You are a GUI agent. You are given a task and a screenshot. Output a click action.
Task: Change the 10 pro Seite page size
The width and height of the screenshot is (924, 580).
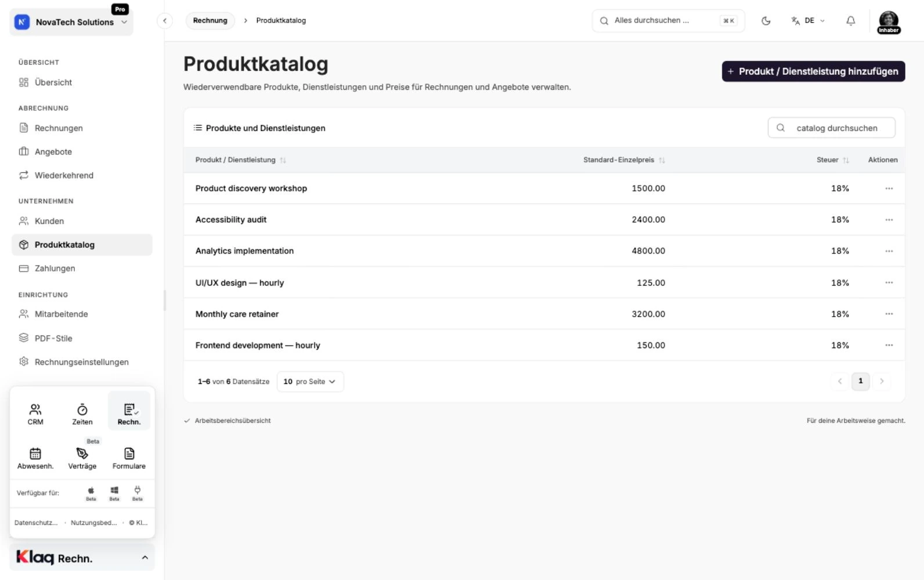pyautogui.click(x=310, y=382)
